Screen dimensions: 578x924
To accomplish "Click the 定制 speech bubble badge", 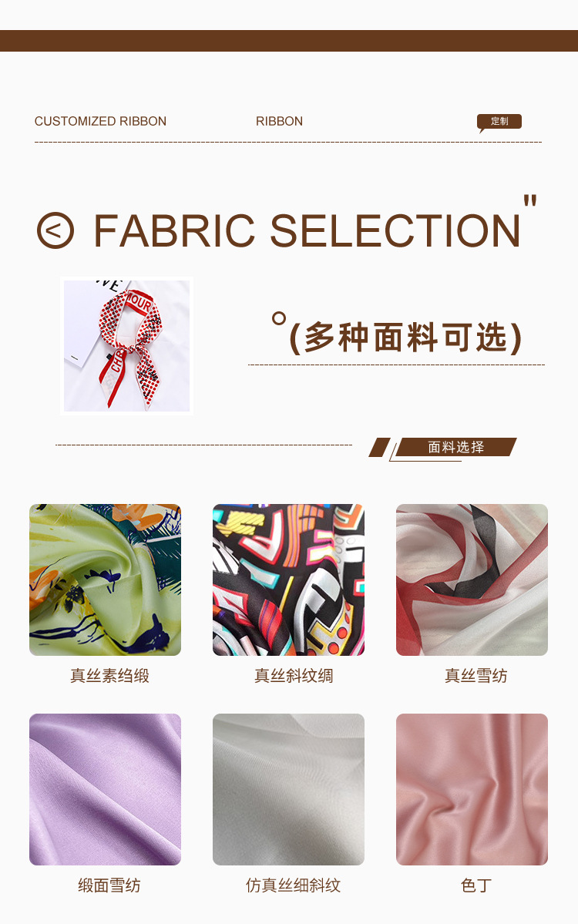I will (499, 122).
